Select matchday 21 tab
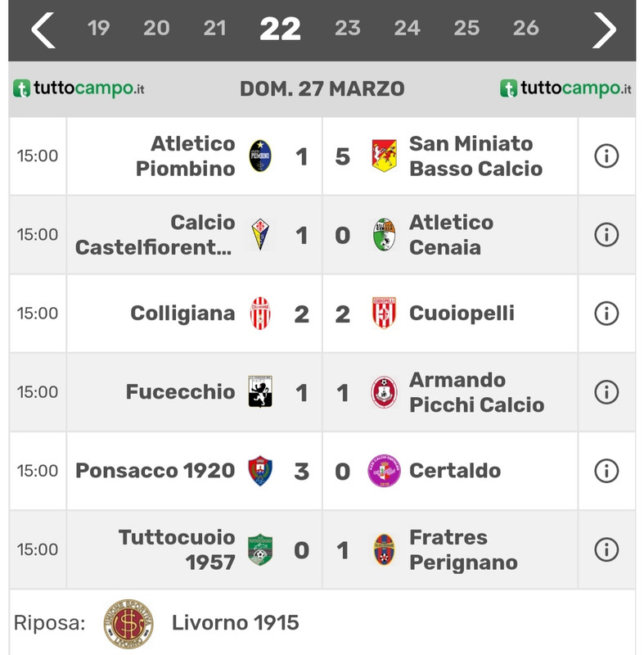Image resolution: width=644 pixels, height=655 pixels. click(215, 29)
